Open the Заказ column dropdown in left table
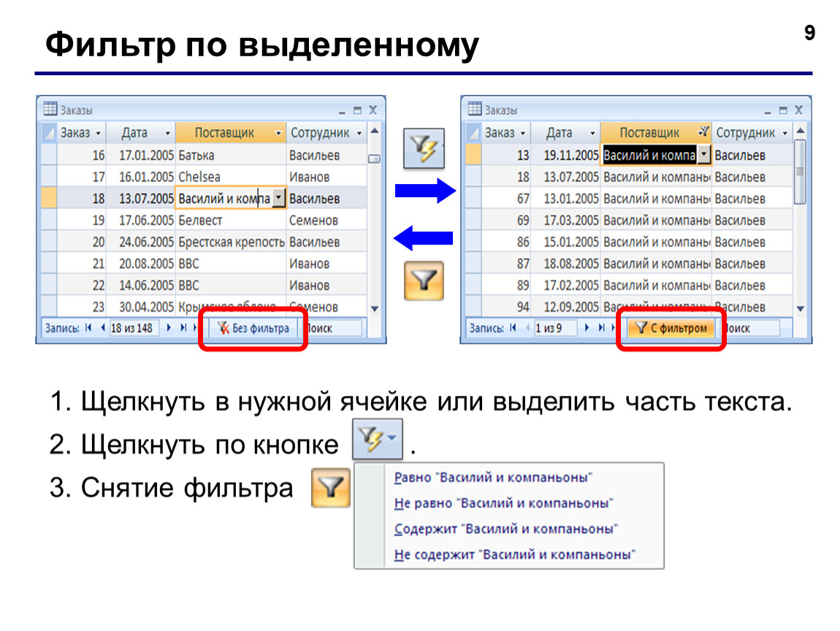The height and width of the screenshot is (631, 840). click(x=98, y=134)
